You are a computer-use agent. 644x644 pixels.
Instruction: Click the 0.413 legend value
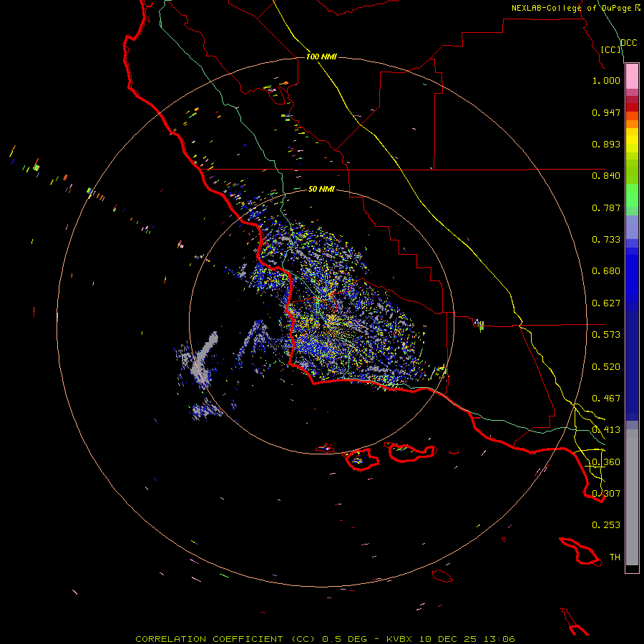tap(606, 430)
